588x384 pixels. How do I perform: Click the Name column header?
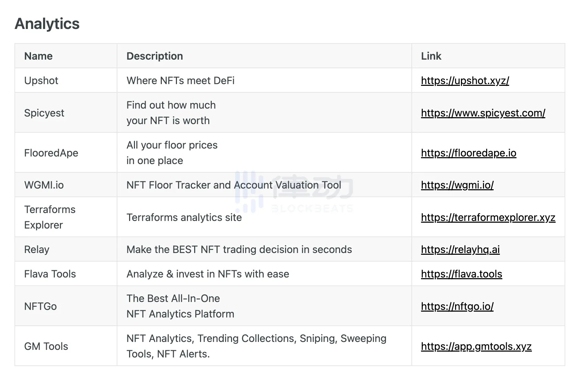point(38,56)
